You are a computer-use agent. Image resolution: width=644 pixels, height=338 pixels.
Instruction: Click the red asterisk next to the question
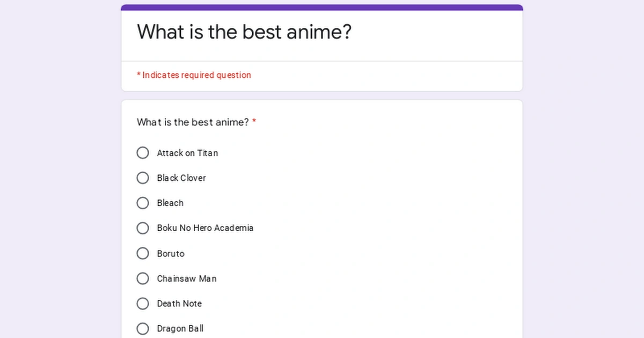pyautogui.click(x=253, y=122)
